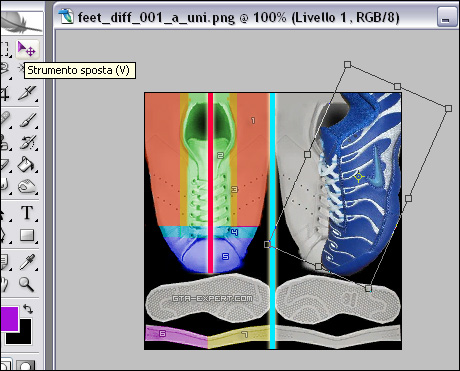
Task: Select the Crop tool
Action: pyautogui.click(x=4, y=93)
